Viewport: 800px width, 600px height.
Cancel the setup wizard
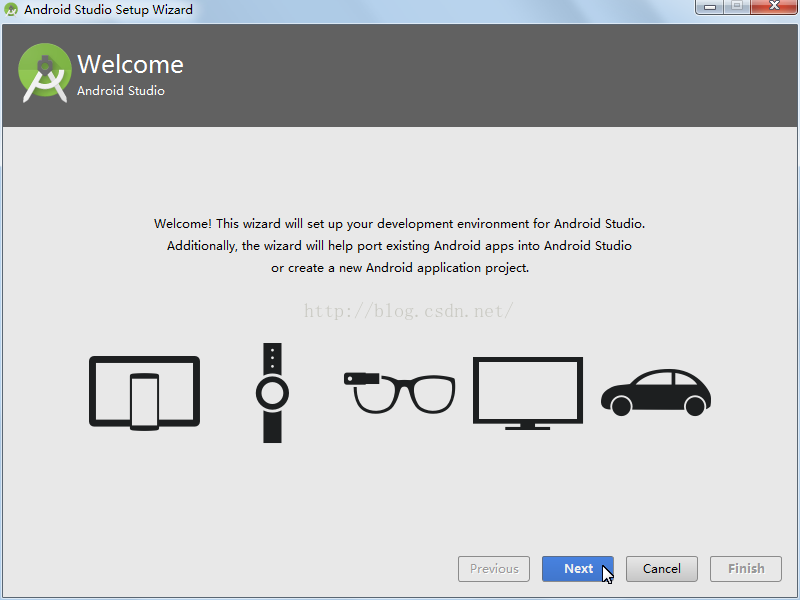point(662,569)
